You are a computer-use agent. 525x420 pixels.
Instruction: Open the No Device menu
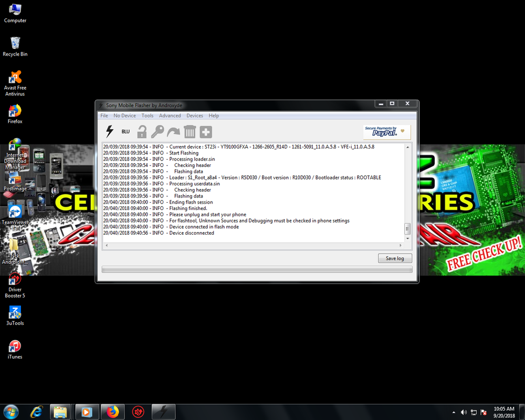click(x=124, y=115)
